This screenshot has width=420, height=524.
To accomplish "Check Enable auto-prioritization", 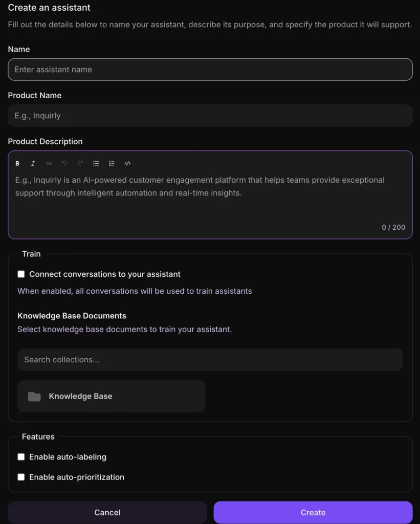I will pyautogui.click(x=21, y=477).
